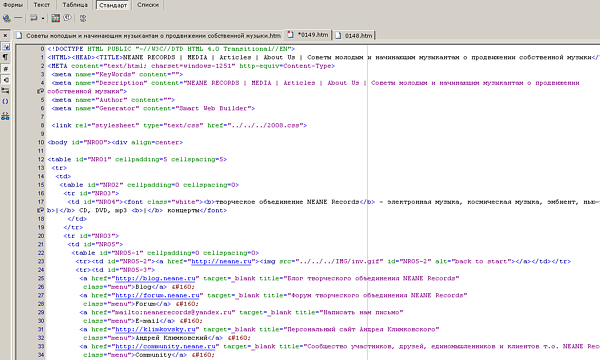This screenshot has height=360, width=600.
Task: Click the special characters icon in toolbar
Action: [x=83, y=18]
